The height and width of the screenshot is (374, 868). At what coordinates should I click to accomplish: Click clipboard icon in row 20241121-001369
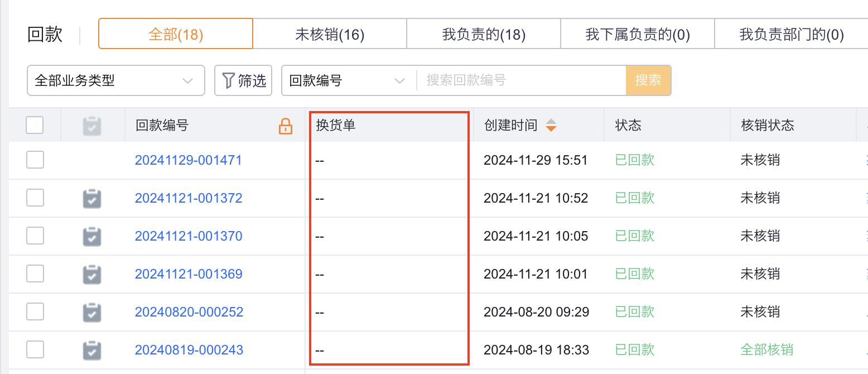click(92, 275)
